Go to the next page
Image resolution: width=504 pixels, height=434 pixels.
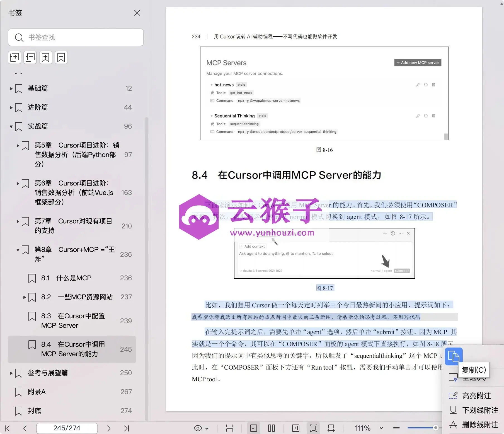pyautogui.click(x=109, y=428)
